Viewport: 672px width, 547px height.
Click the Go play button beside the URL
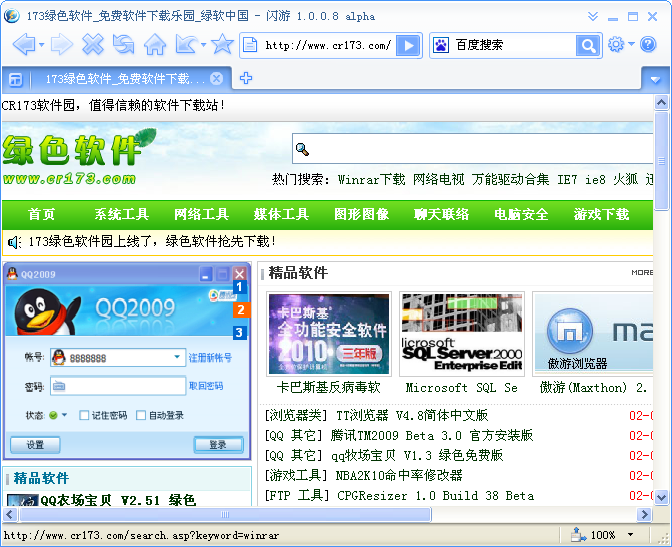[x=408, y=45]
